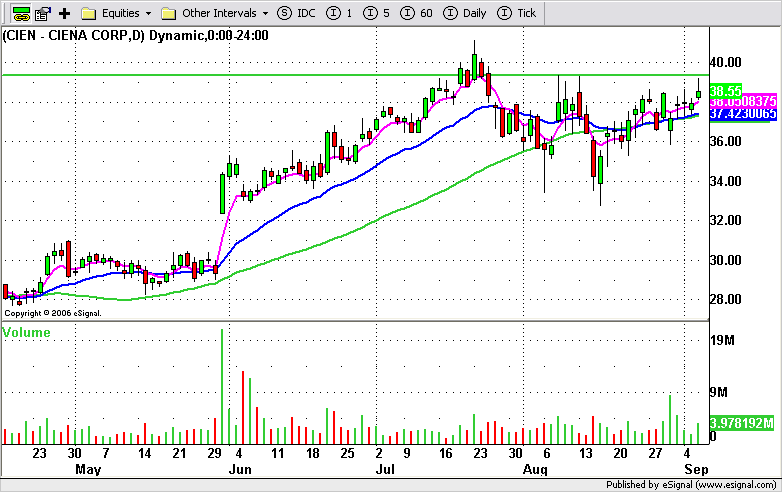The height and width of the screenshot is (492, 782).
Task: Click the blue 37.4230065 moving average tag
Action: pos(743,114)
